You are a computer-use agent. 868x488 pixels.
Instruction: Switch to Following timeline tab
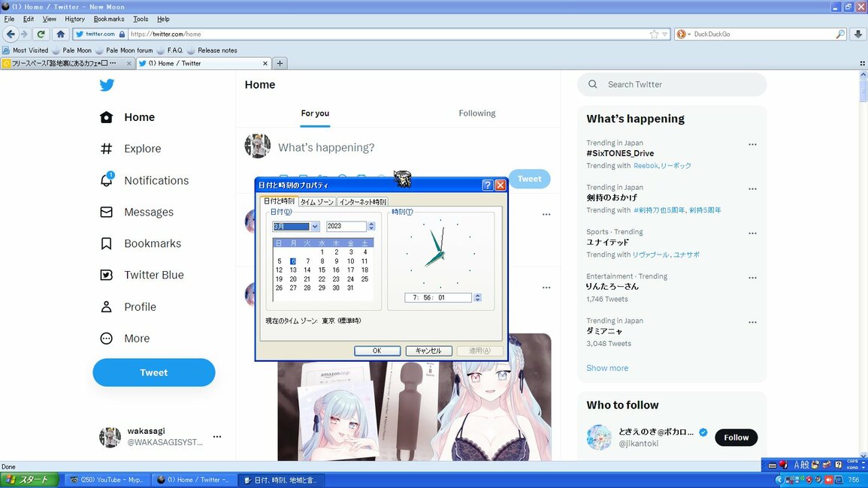click(476, 113)
